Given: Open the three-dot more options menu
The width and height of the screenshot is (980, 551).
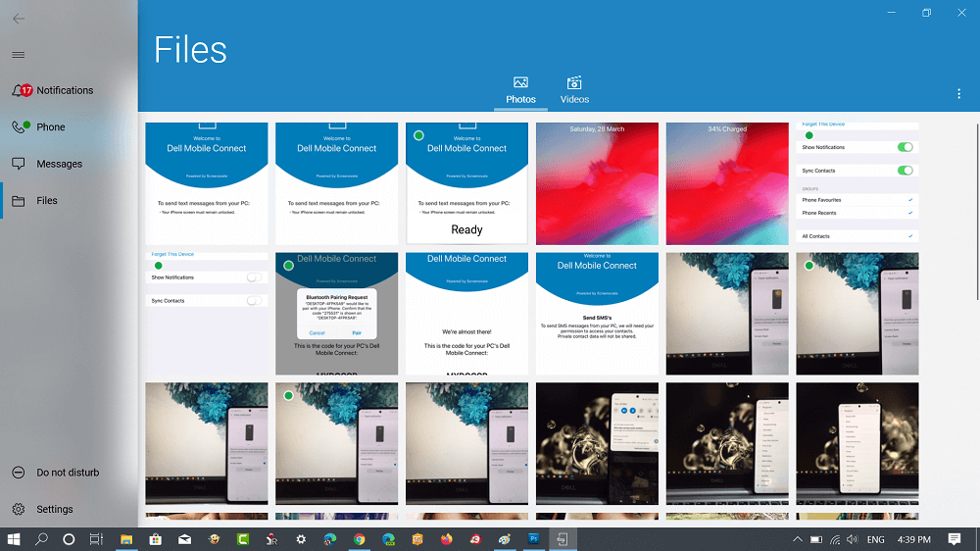Looking at the screenshot, I should click(x=958, y=94).
